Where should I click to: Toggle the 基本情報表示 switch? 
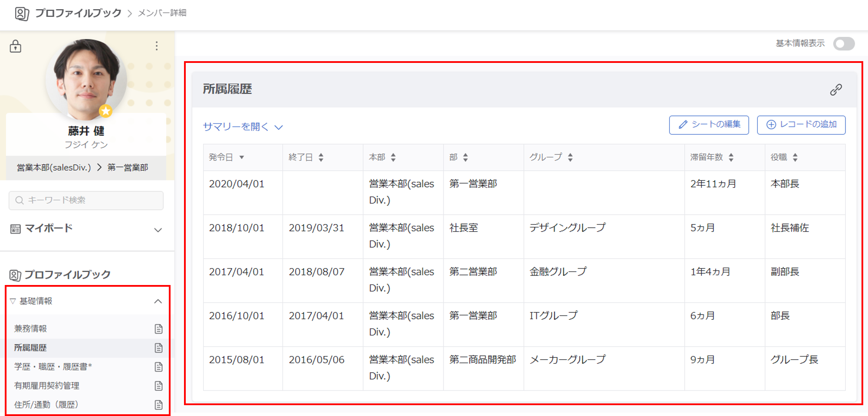[844, 43]
